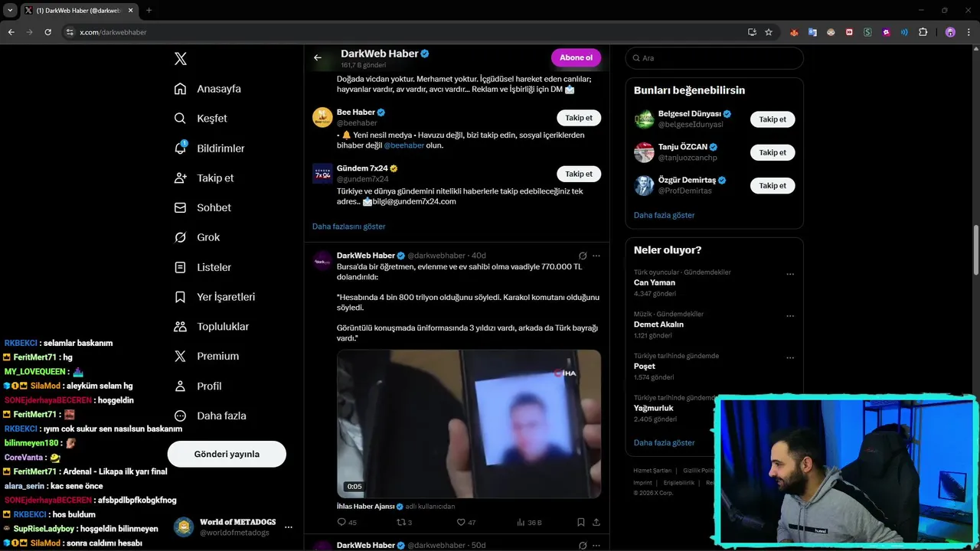Reply to post with 45 comments
Image resolution: width=980 pixels, height=551 pixels.
[x=347, y=522]
